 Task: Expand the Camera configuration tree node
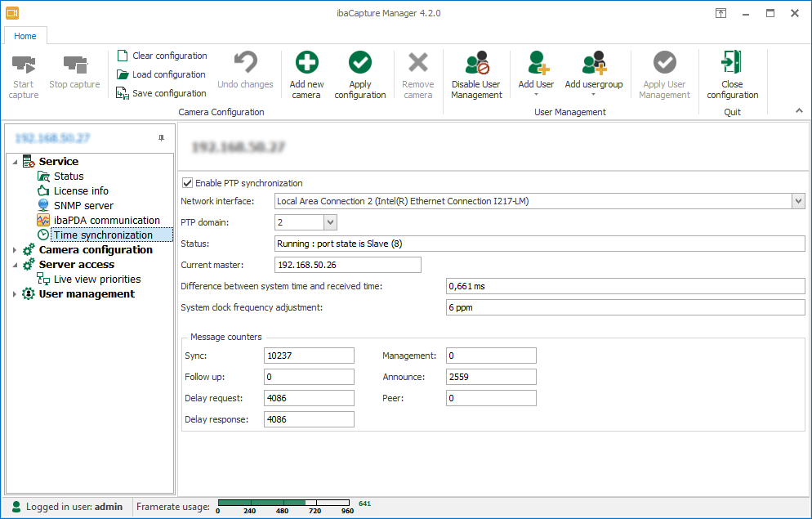(x=16, y=250)
